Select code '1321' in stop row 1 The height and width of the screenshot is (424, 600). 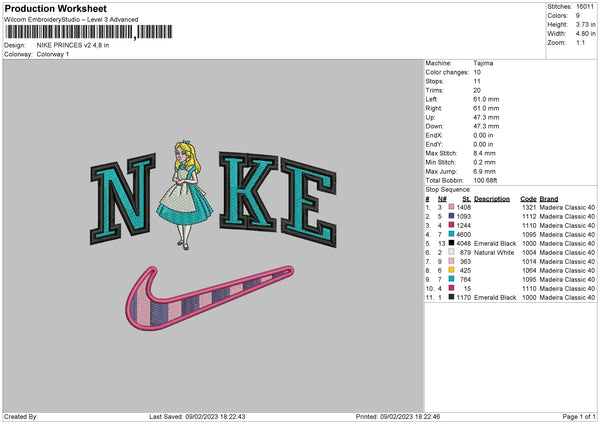point(529,207)
